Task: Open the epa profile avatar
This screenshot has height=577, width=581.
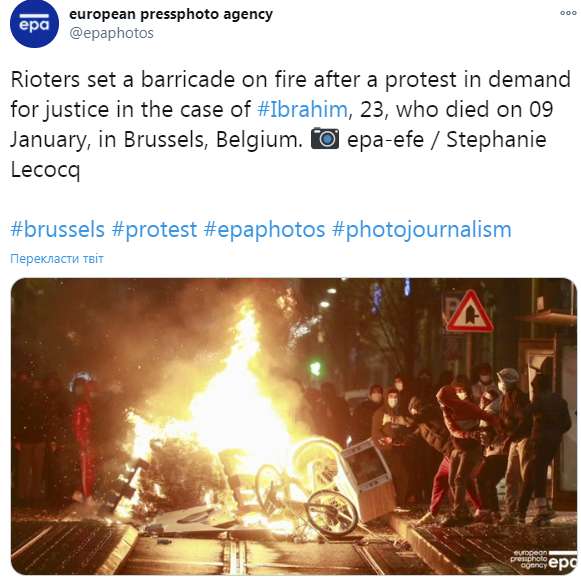Action: tap(34, 23)
